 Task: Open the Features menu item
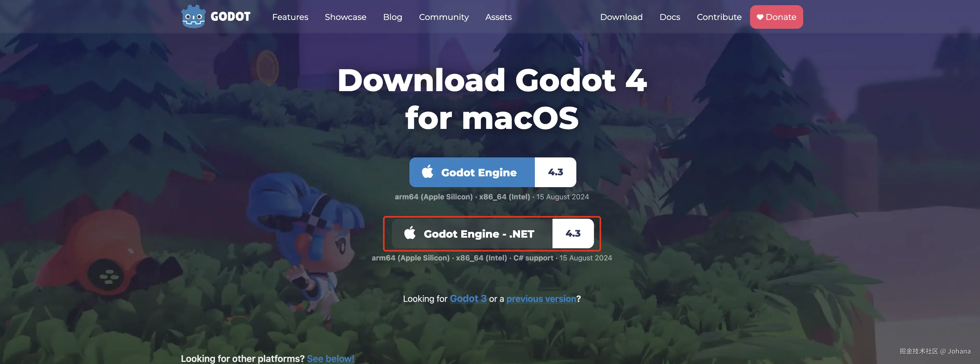(290, 17)
